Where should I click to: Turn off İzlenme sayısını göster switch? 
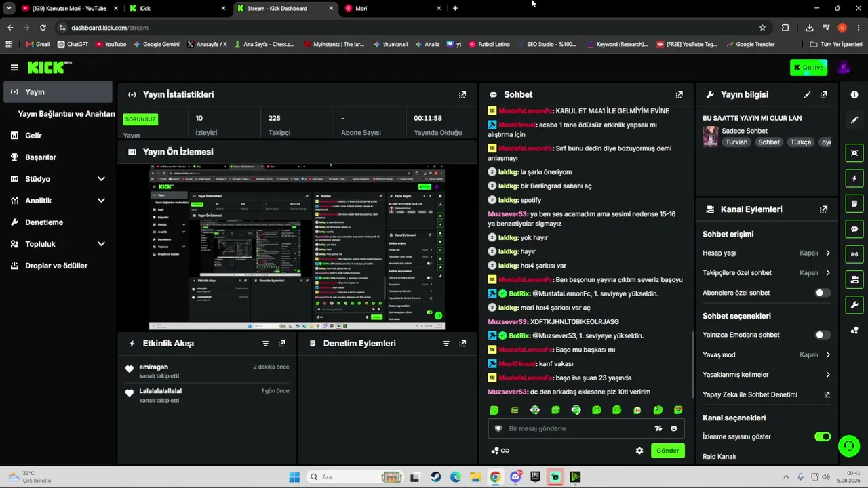pyautogui.click(x=822, y=436)
